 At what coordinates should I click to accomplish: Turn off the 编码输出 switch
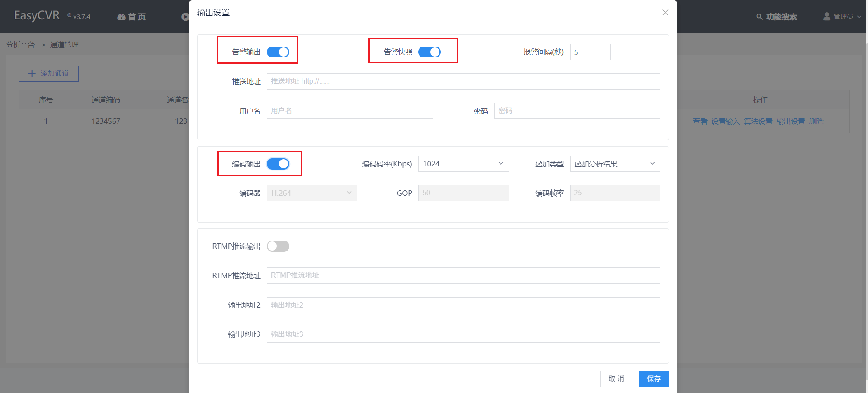(x=278, y=164)
